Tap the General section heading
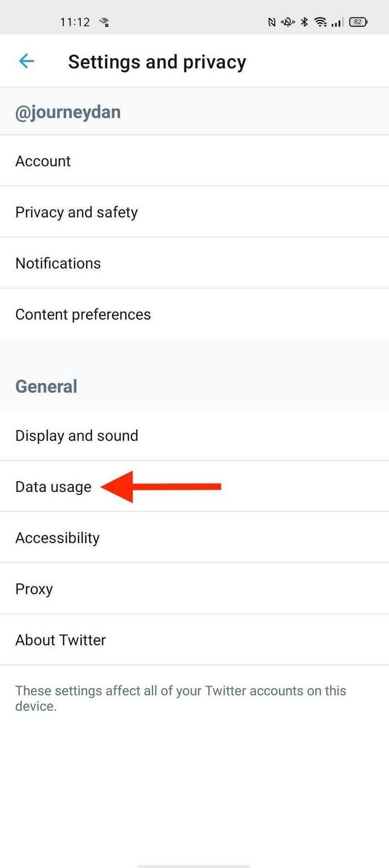 click(46, 386)
